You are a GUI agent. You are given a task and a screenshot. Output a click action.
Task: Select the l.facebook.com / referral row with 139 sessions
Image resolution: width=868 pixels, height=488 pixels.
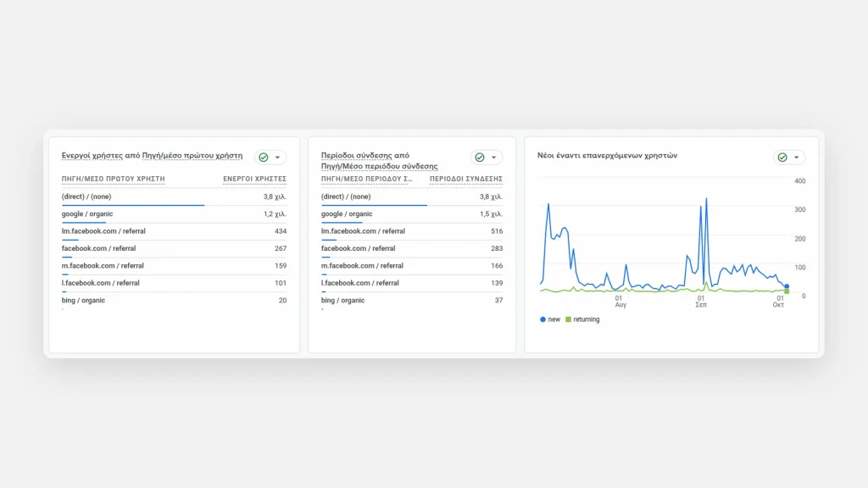pyautogui.click(x=412, y=283)
